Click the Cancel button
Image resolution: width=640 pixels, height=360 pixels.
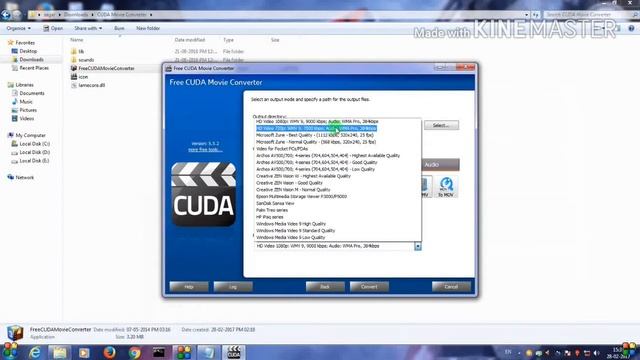451,287
